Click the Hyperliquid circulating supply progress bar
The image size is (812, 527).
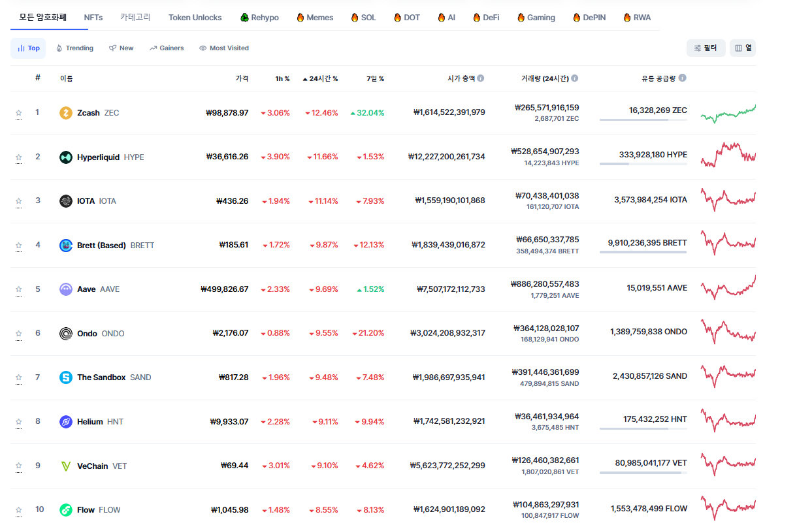643,164
